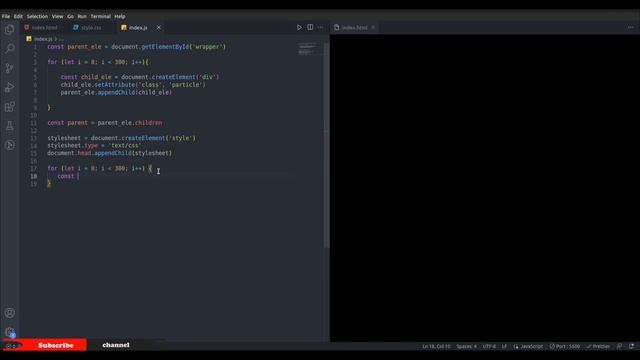The height and width of the screenshot is (360, 640).
Task: Click 'children' on line 11
Action: tap(149, 122)
